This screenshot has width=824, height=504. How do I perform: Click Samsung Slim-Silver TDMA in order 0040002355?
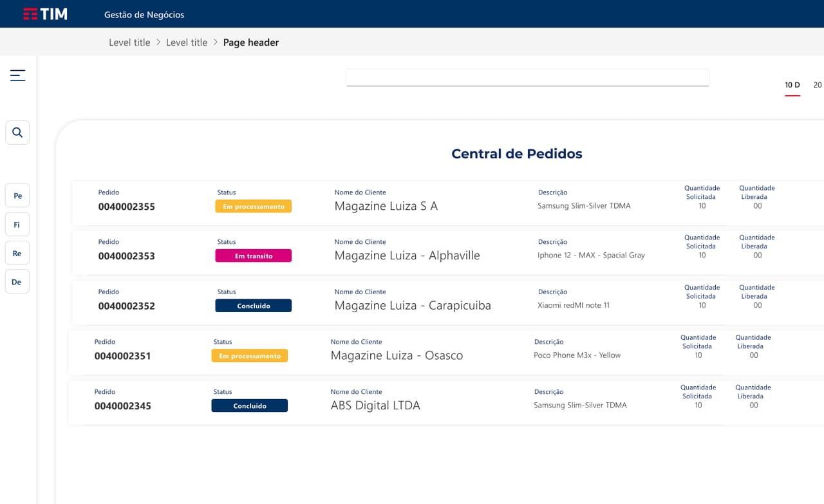pyautogui.click(x=585, y=206)
